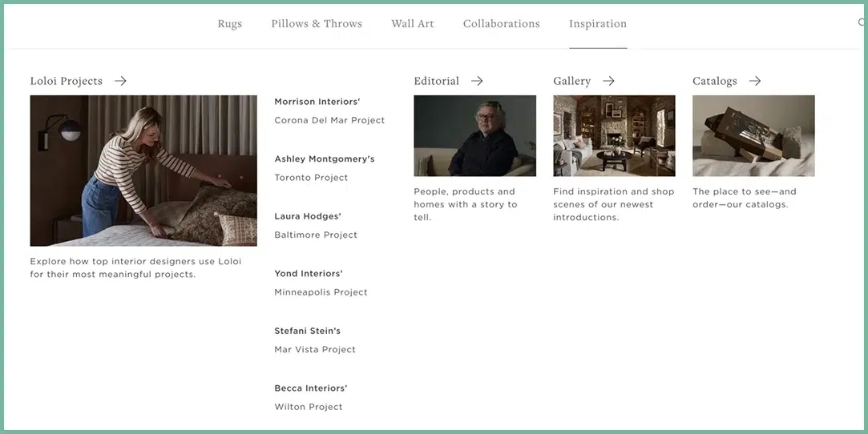The height and width of the screenshot is (434, 868).
Task: Select the Inspiration tab
Action: coord(598,24)
